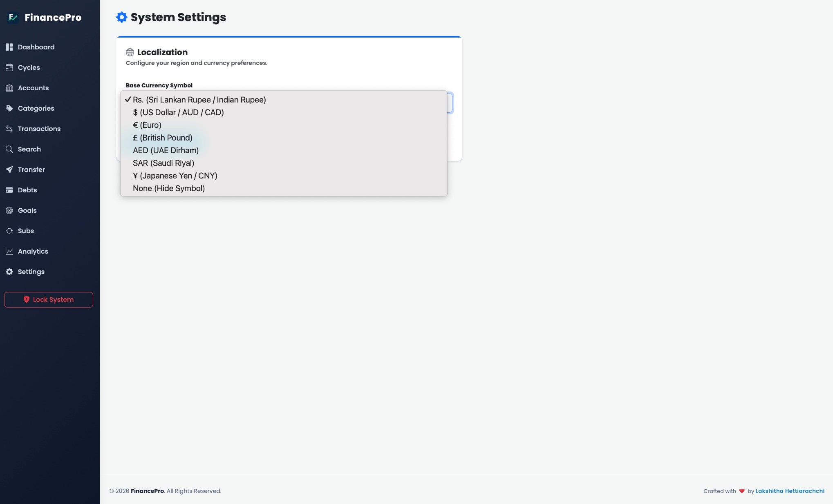The height and width of the screenshot is (504, 833).
Task: Click the currency select box edge
Action: [450, 103]
